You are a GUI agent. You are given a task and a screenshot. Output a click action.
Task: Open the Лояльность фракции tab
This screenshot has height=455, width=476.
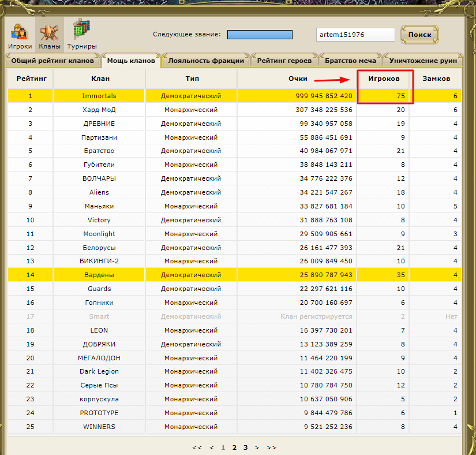[x=206, y=61]
